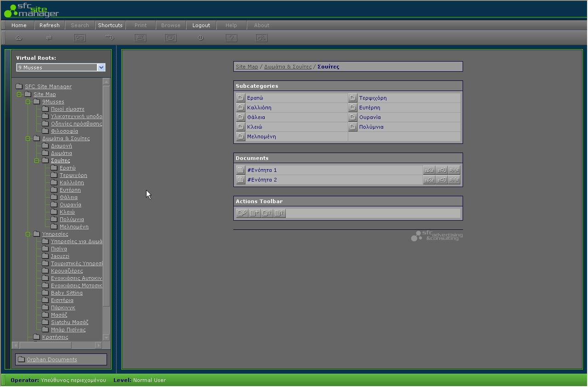Collapse the Σουίτες tree node
588x387 pixels.
(36, 160)
